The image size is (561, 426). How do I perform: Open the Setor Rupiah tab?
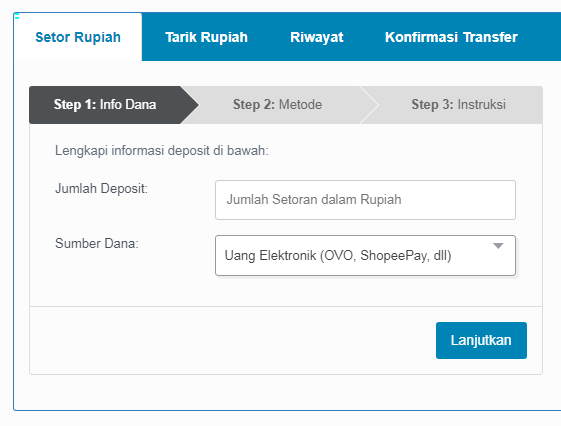pyautogui.click(x=78, y=37)
